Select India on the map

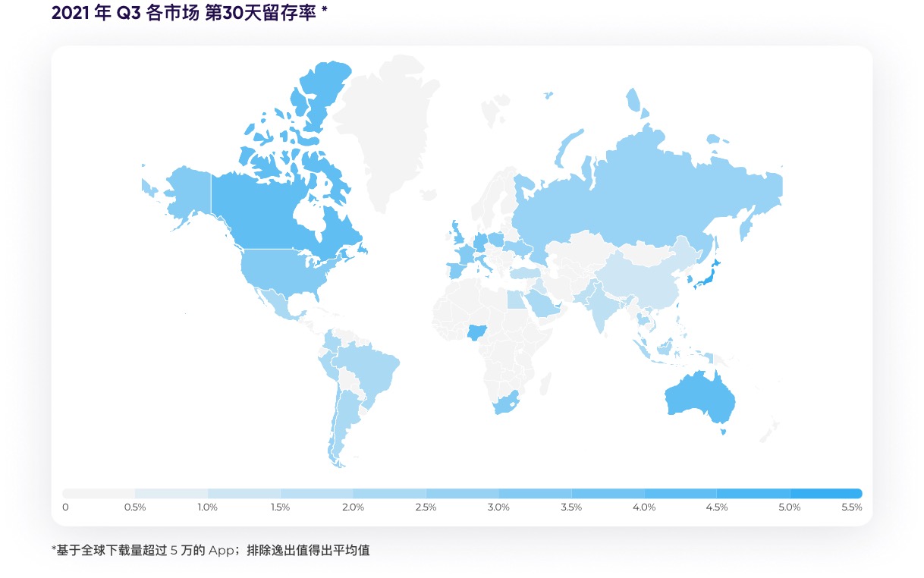pos(599,303)
